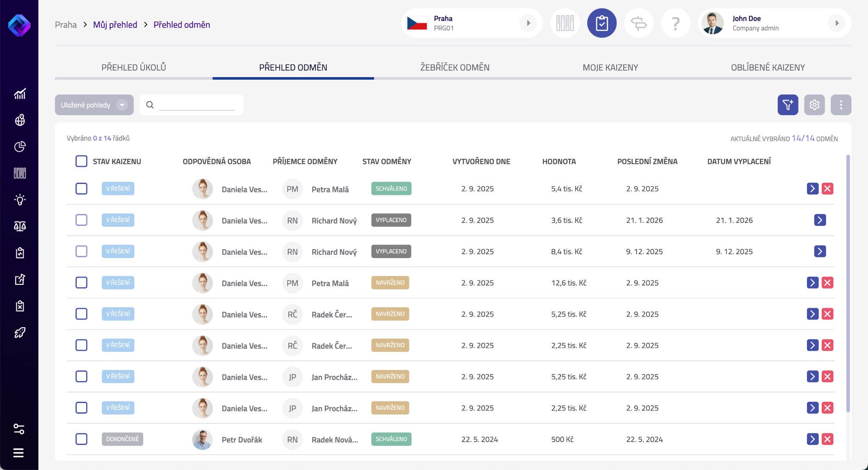Viewport: 868px width, 470px height.
Task: Switch to the Žebříček odměn tab
Action: 454,67
